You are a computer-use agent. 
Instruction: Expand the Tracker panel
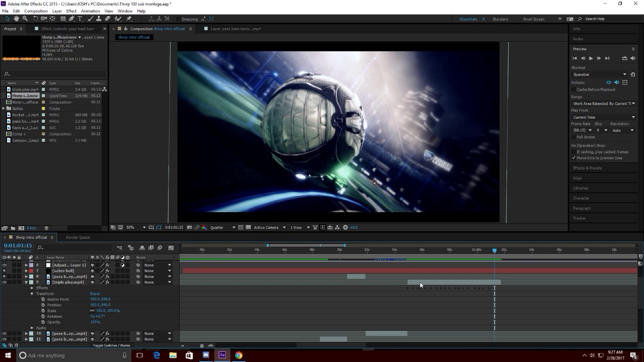(579, 218)
